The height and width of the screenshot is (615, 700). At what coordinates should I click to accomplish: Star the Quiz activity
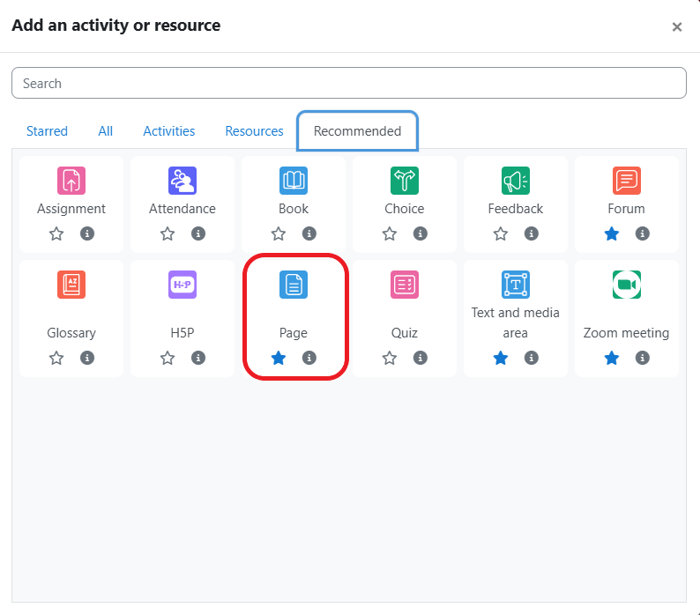point(390,358)
